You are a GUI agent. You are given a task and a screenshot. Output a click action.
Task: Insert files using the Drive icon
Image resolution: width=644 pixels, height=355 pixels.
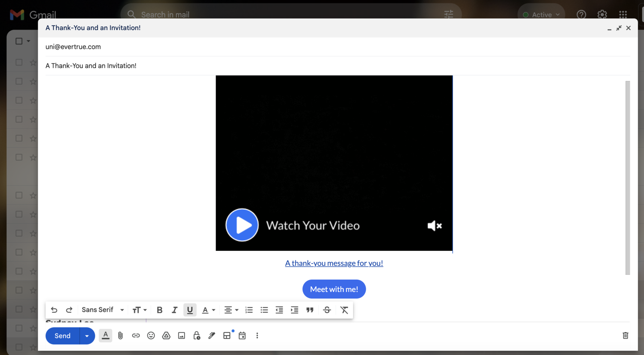point(166,336)
